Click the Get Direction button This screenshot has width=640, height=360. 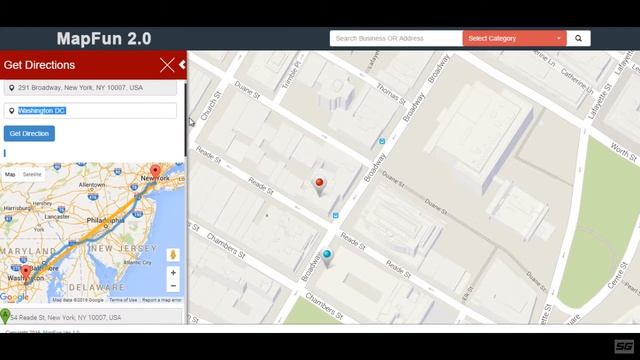coord(29,133)
